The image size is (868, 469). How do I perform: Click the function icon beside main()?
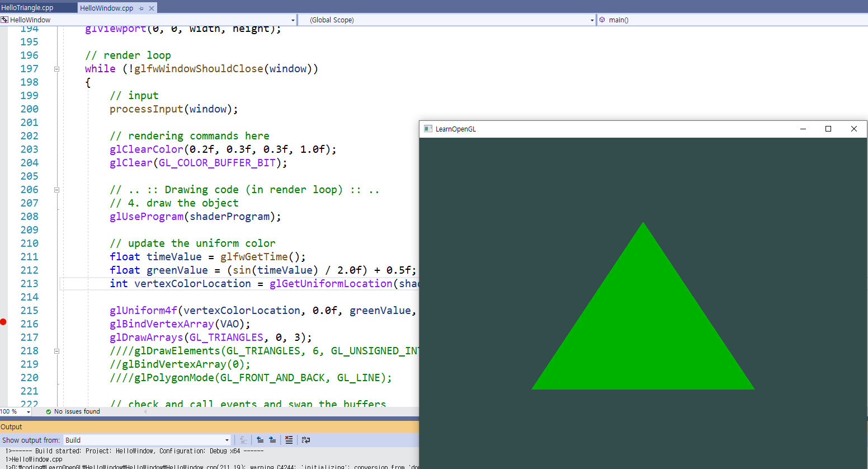(x=602, y=20)
